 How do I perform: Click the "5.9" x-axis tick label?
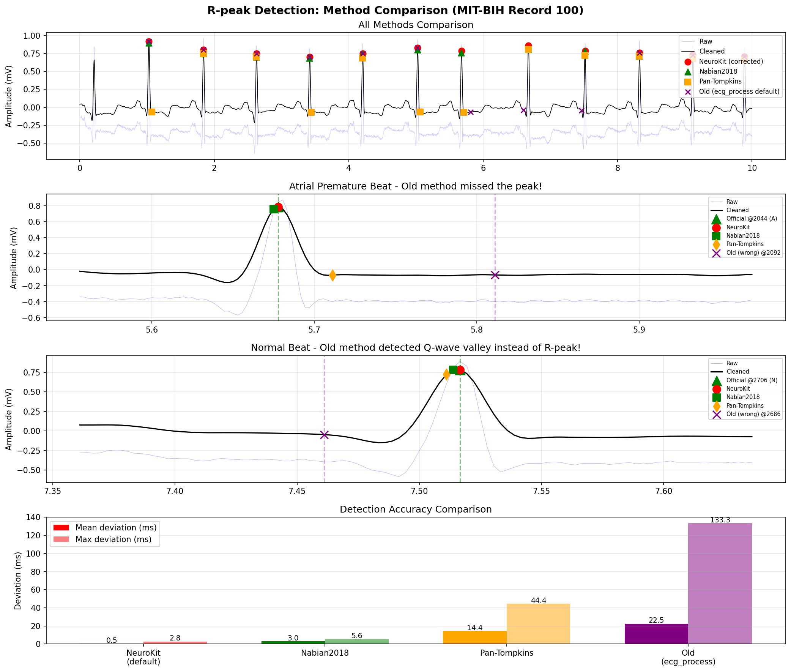click(x=639, y=330)
